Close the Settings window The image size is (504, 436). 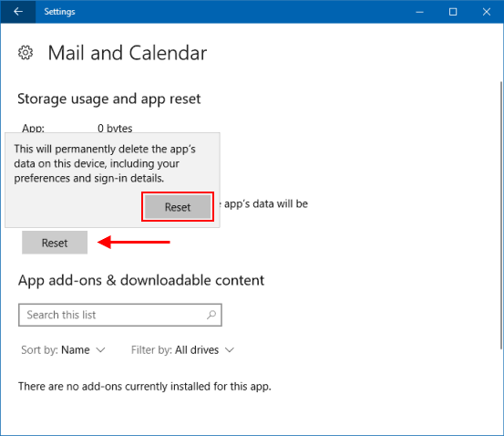tap(487, 12)
